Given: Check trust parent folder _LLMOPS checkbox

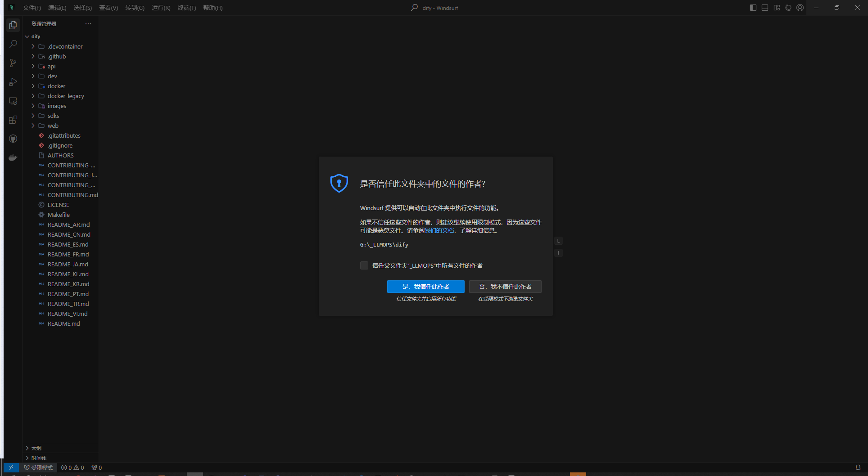Looking at the screenshot, I should [x=364, y=265].
